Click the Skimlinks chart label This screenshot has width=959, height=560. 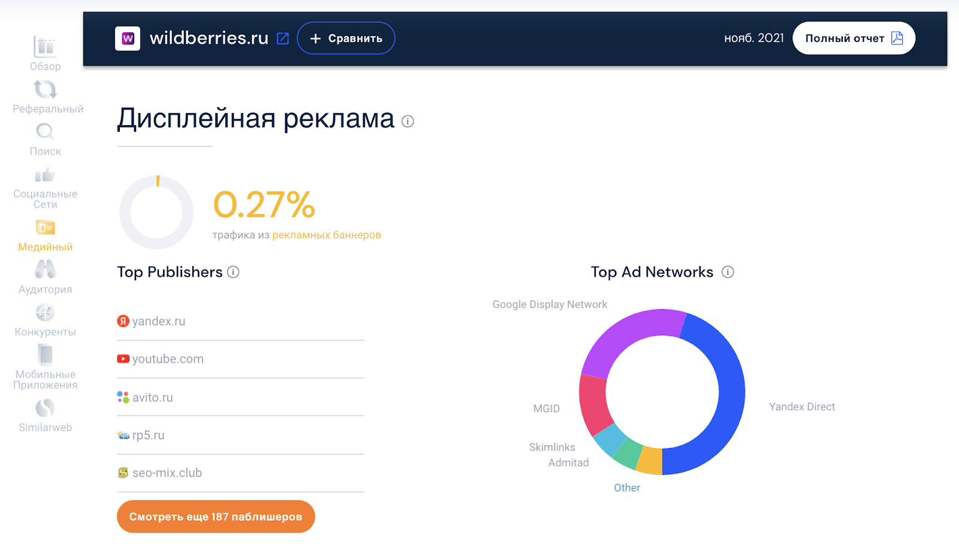[552, 447]
